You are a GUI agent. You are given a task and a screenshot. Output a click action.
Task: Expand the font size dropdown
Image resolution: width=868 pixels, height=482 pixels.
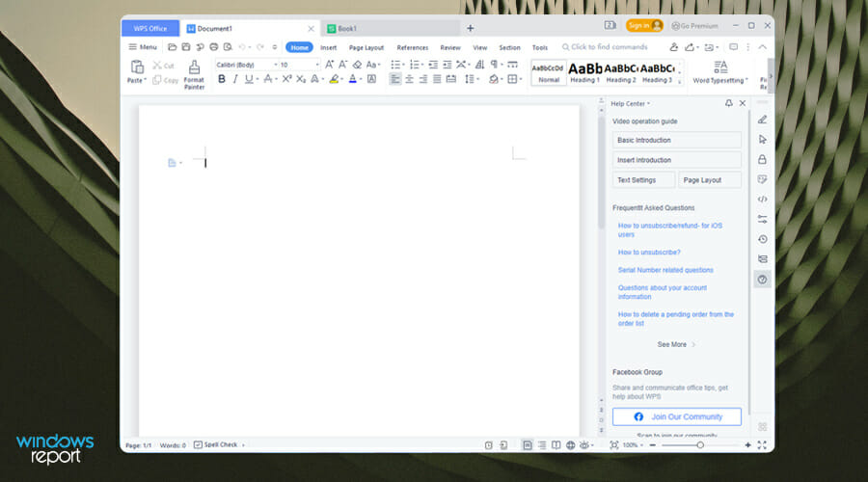(x=317, y=65)
